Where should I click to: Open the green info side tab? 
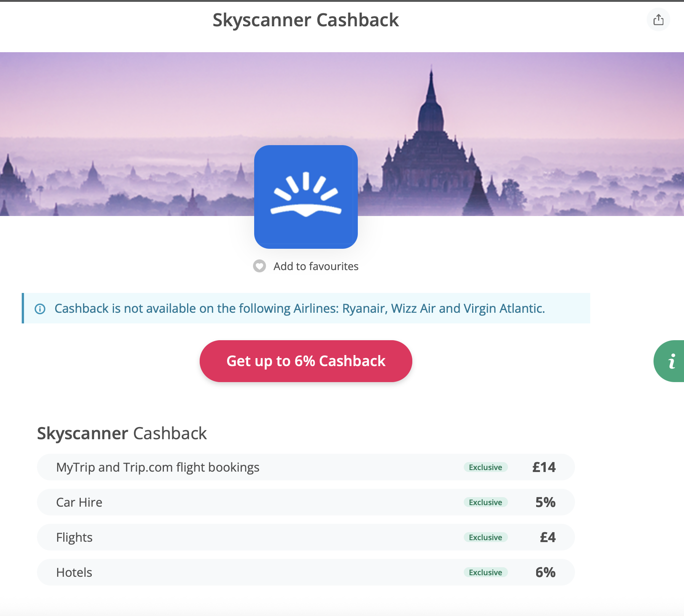coord(670,361)
